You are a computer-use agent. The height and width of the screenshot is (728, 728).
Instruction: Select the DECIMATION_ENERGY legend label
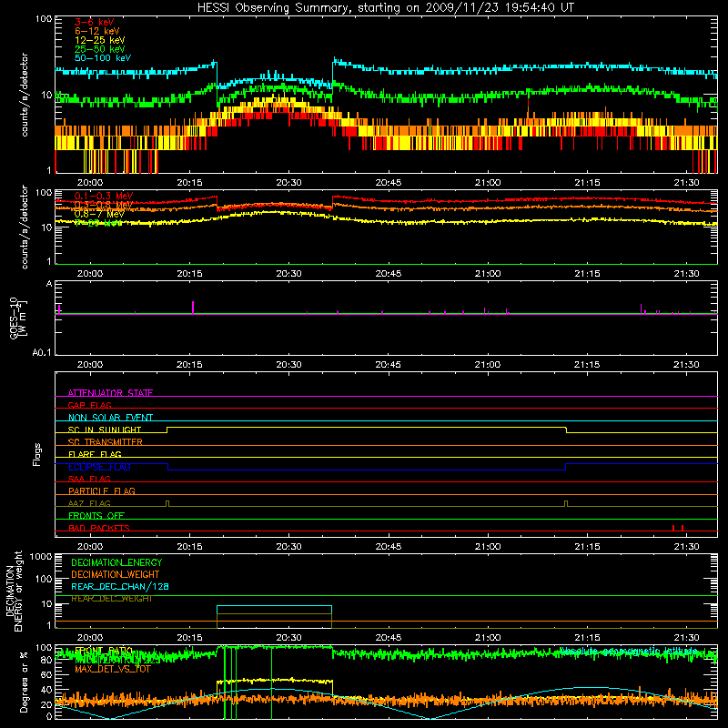(116, 562)
